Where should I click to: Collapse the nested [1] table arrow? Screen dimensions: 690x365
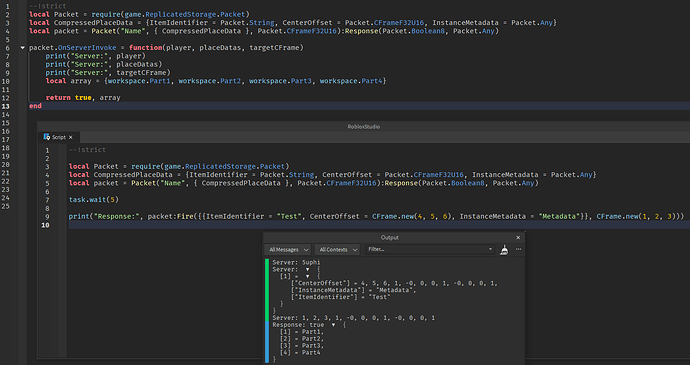point(308,277)
